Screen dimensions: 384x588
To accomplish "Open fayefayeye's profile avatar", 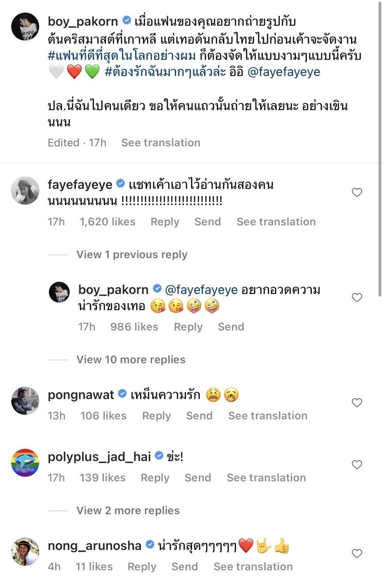I will (x=25, y=190).
